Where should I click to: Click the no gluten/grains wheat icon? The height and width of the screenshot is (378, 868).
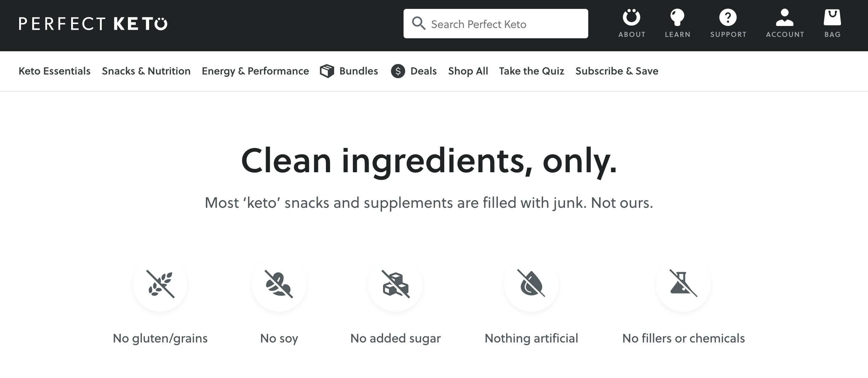[x=160, y=284]
